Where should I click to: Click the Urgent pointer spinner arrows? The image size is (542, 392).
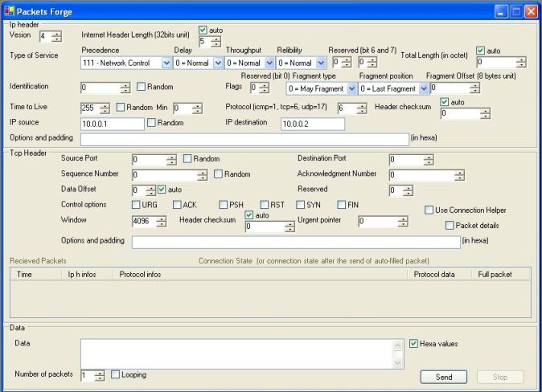403,222
